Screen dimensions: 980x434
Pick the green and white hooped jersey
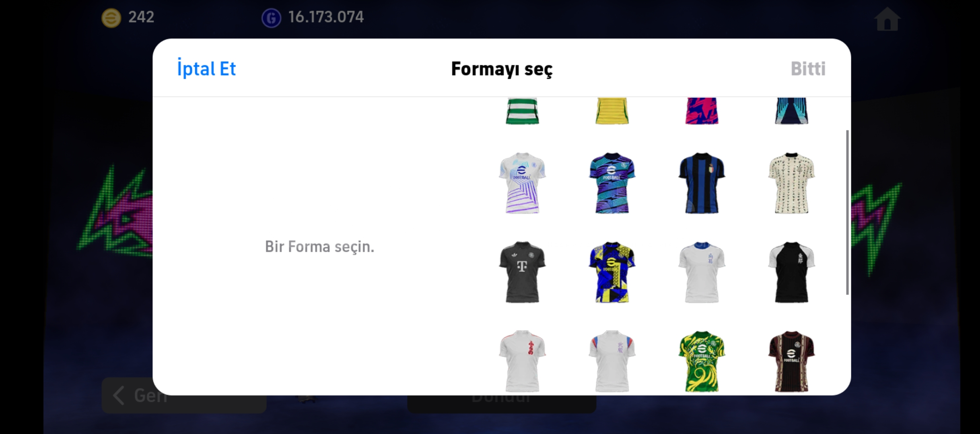[x=522, y=111]
